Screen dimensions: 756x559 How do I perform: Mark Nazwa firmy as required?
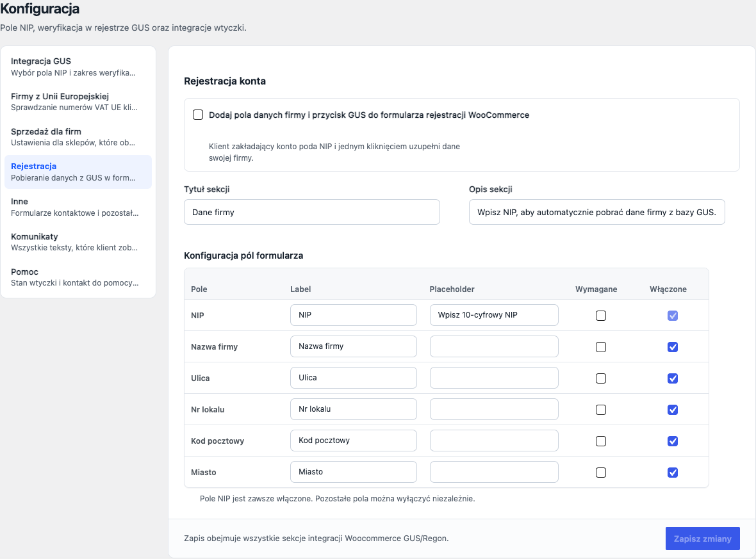(x=601, y=347)
